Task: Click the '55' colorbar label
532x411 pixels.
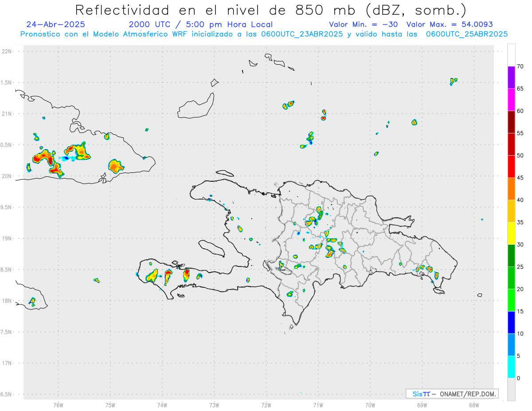Action: [x=520, y=133]
